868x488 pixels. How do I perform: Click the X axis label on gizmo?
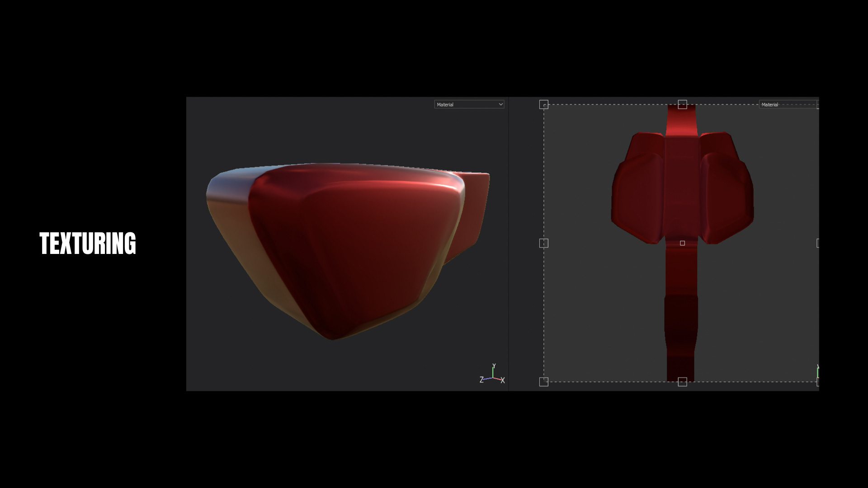tap(502, 380)
